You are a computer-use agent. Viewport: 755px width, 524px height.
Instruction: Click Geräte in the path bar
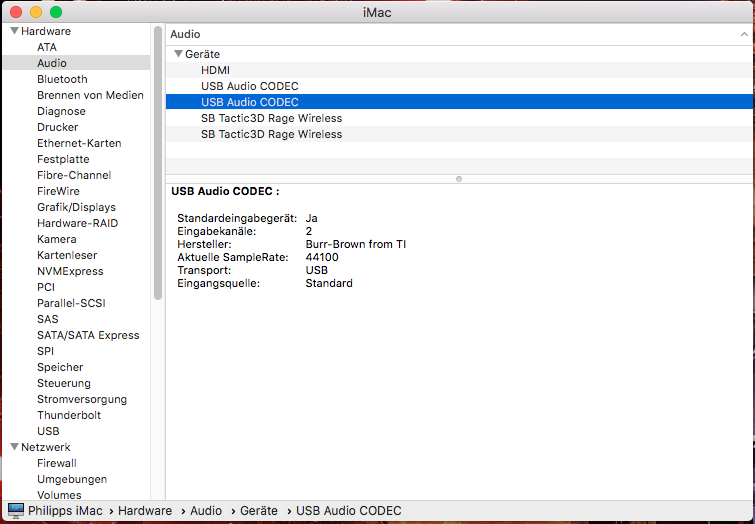click(259, 511)
